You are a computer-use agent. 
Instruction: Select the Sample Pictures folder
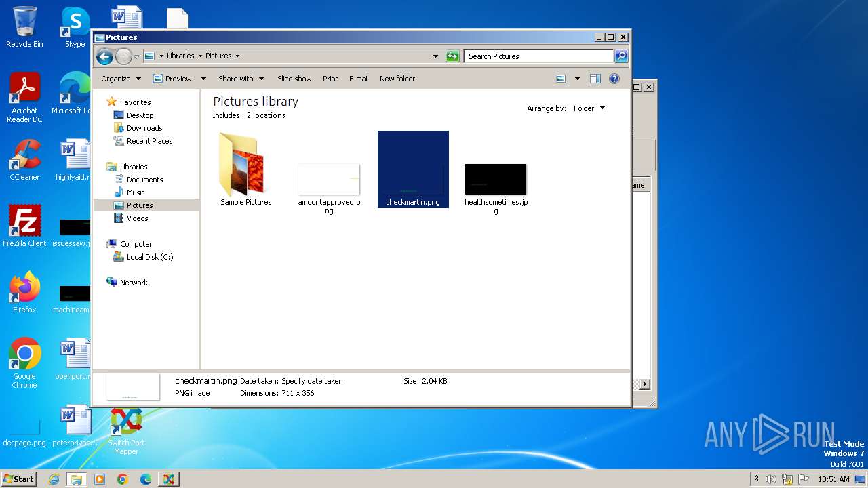[245, 169]
